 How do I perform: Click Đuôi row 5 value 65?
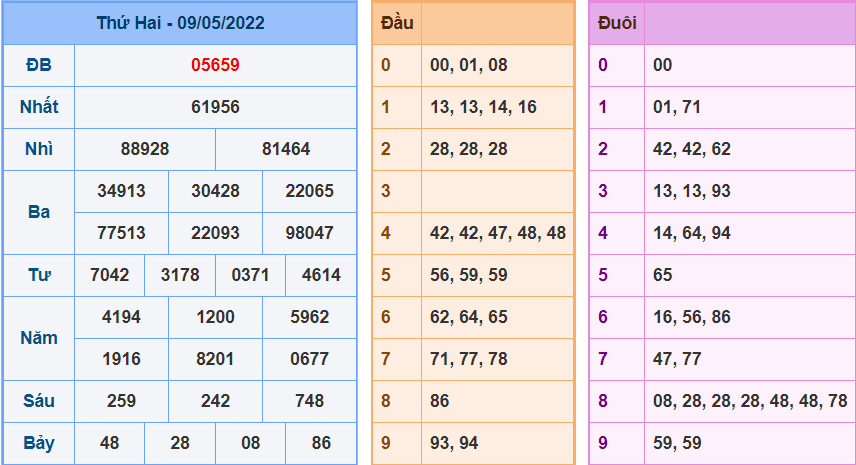click(x=662, y=275)
